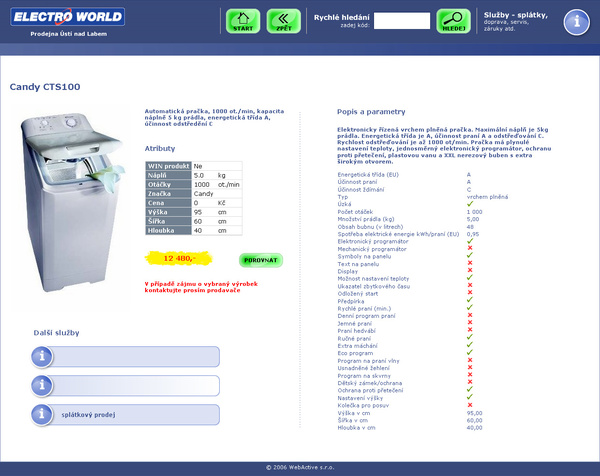Open the second empty Další služby item
This screenshot has height=476, width=600.
pos(126,385)
